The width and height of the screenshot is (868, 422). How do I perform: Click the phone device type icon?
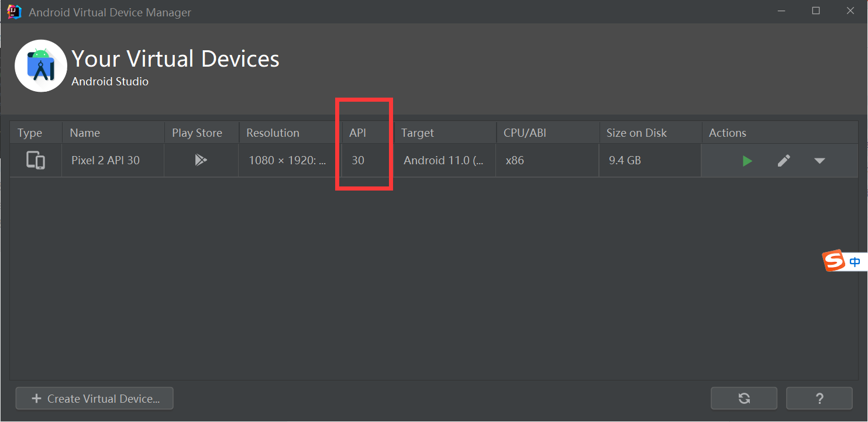[x=35, y=160]
